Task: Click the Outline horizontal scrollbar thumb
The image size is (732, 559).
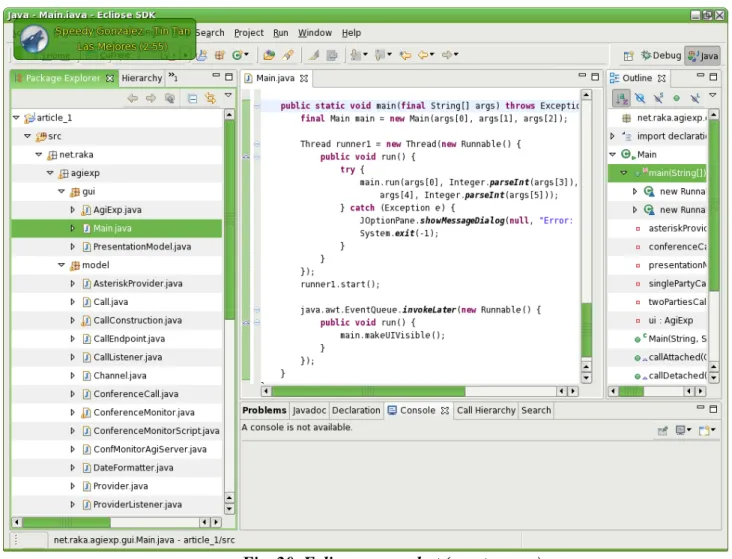Action: pyautogui.click(x=631, y=391)
